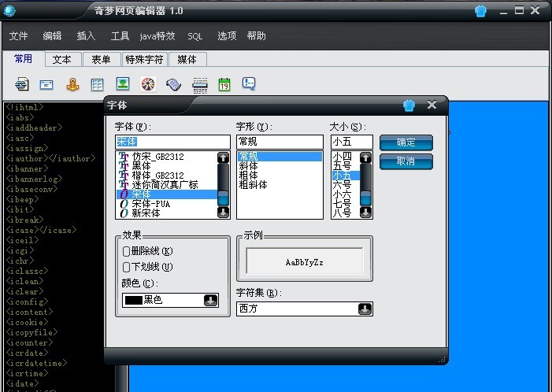Click the size list scrollbar thumb
The image size is (552, 392).
[366, 198]
